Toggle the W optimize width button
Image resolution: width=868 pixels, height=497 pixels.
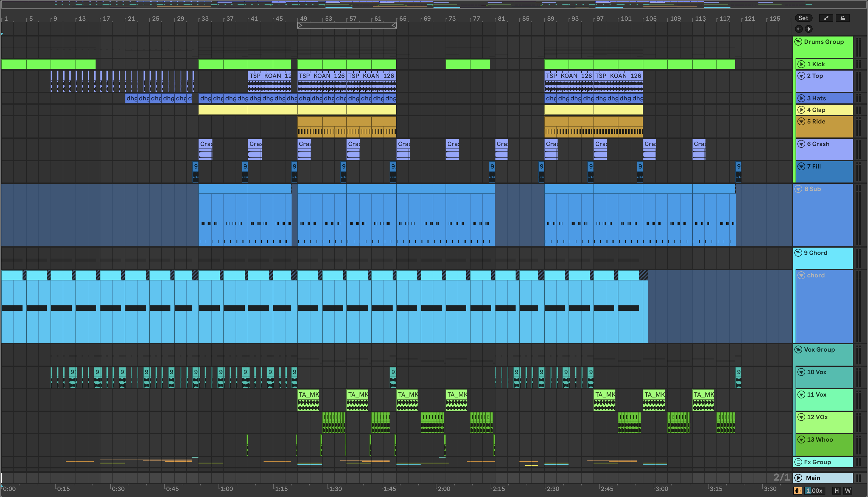pyautogui.click(x=848, y=491)
